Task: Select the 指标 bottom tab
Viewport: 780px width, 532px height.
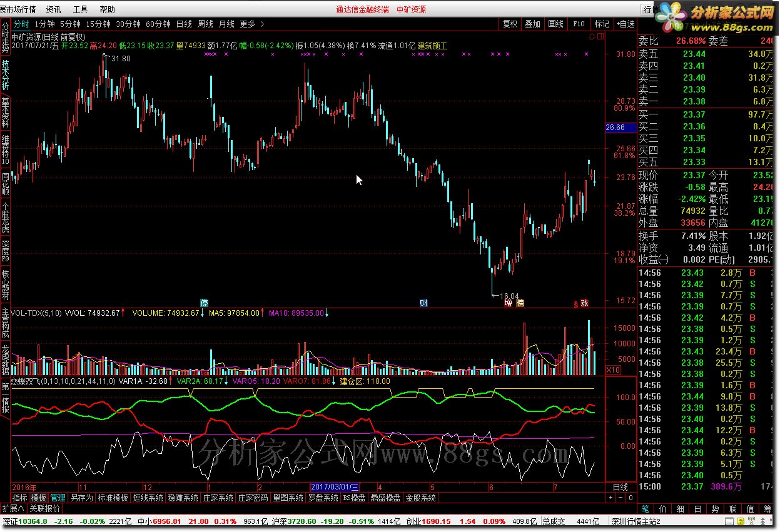Action: 20,498
